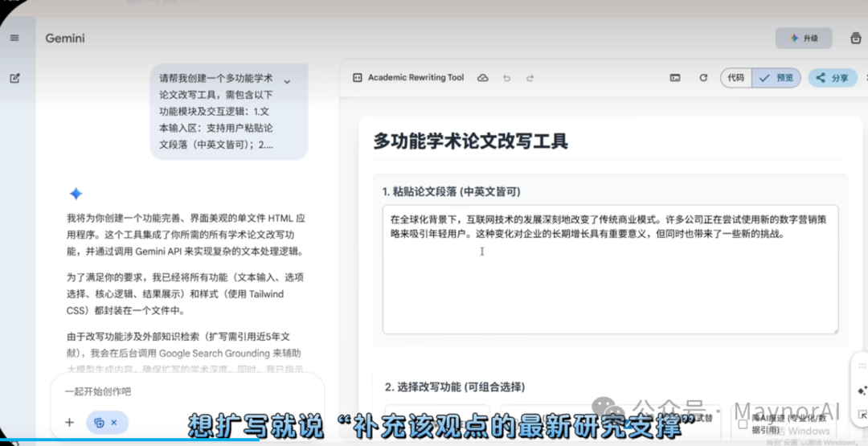868x446 pixels.
Task: Tick the 降AI痕迹 checkbox
Action: tap(743, 423)
